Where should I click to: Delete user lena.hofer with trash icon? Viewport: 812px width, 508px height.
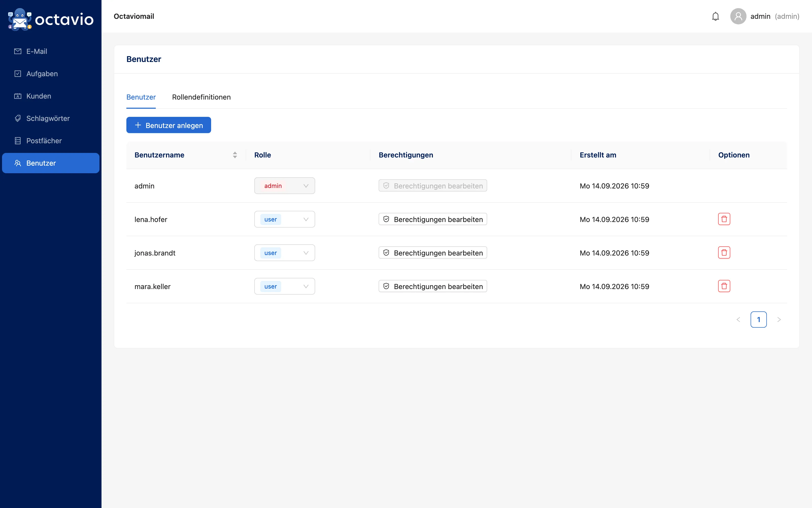724,219
